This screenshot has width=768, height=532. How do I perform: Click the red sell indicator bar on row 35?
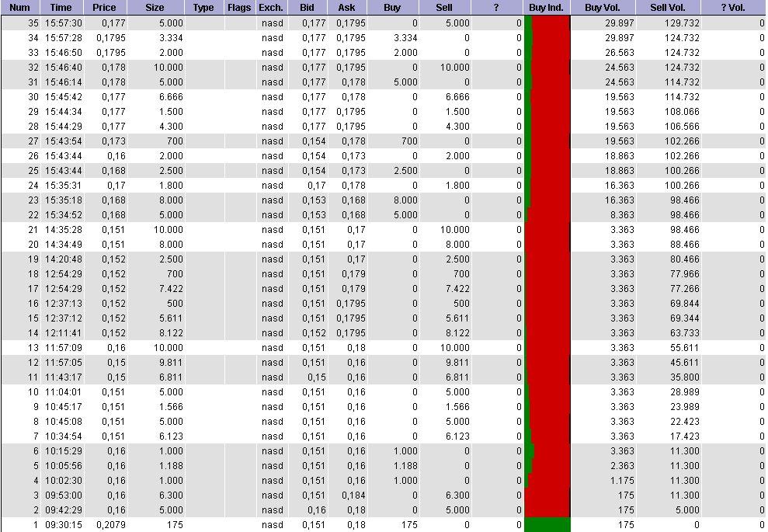553,23
